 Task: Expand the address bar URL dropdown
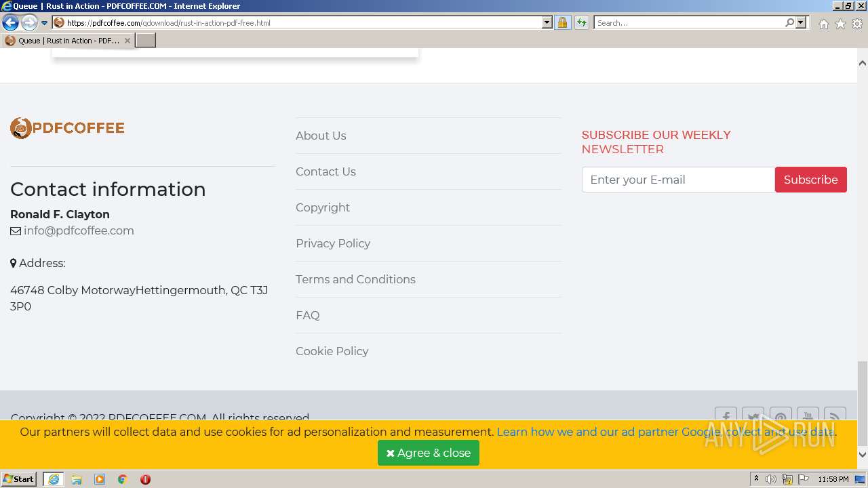click(547, 22)
